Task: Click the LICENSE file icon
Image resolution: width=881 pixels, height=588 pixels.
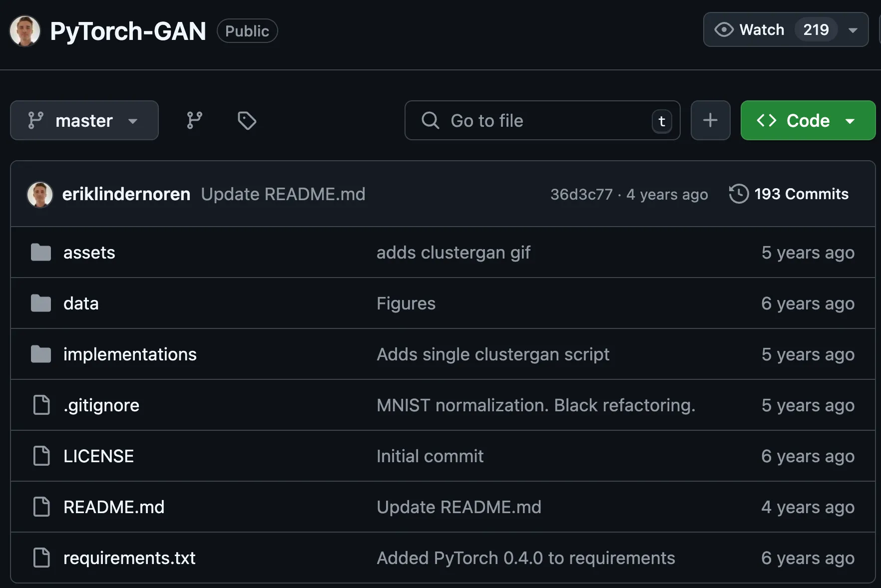Action: click(x=41, y=456)
